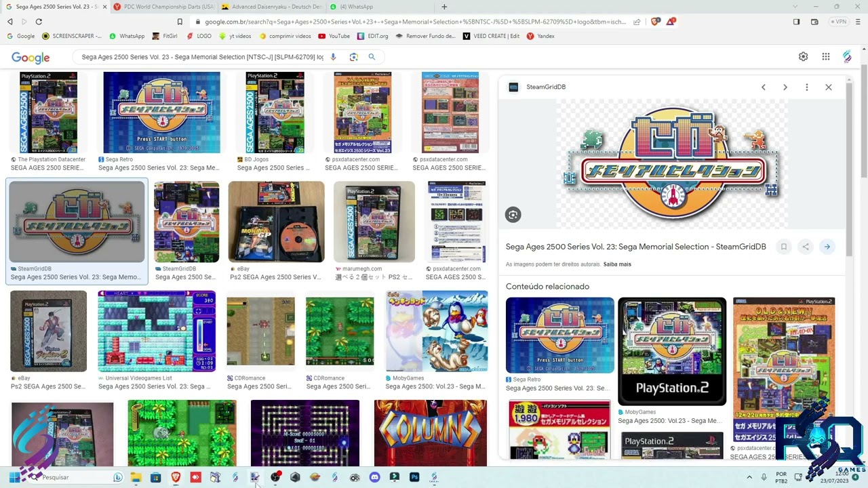Image resolution: width=868 pixels, height=488 pixels.
Task: Toggle the browser sidebar panel
Action: 797,22
